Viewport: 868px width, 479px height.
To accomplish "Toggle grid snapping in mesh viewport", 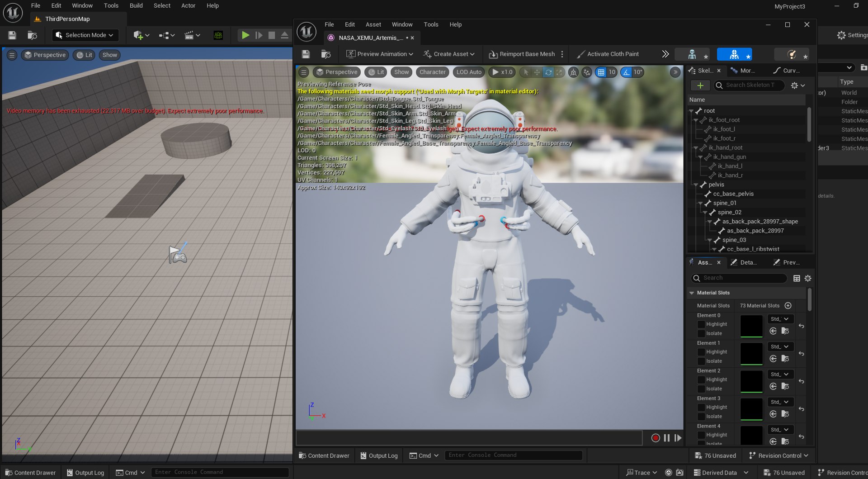I will pos(601,72).
